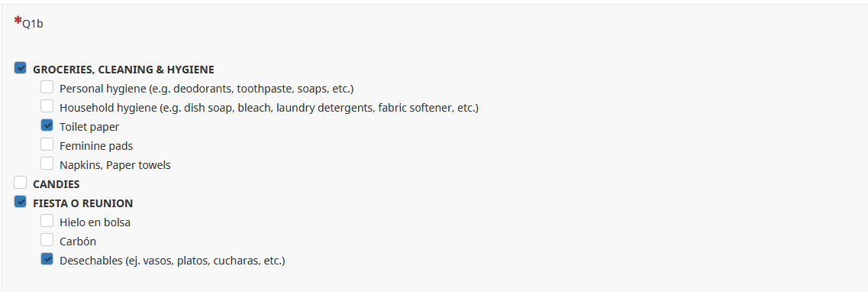Click the GROCERIES, CLEANING & HYGIENE heading text
Screen dimensions: 868x292
124,70
